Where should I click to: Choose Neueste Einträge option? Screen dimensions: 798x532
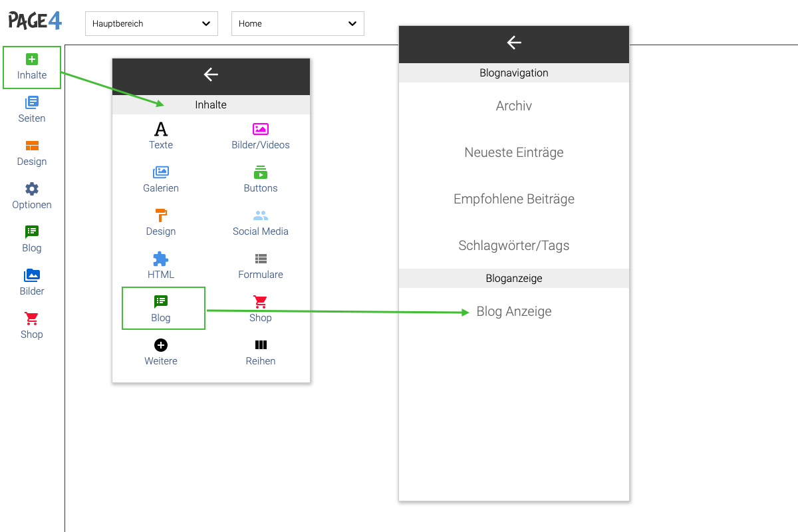coord(514,152)
